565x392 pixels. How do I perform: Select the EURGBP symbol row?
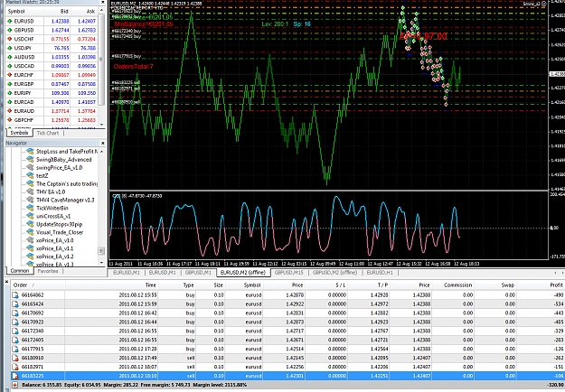point(52,84)
